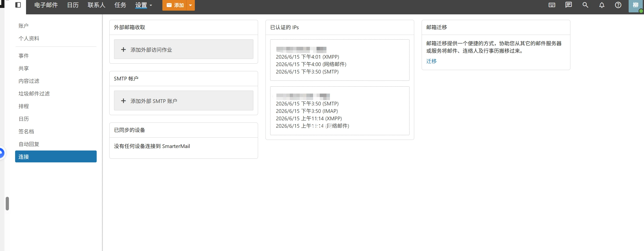
Task: Click entry 2026/6/15 下午3:50 (IMAP)
Action: click(307, 111)
